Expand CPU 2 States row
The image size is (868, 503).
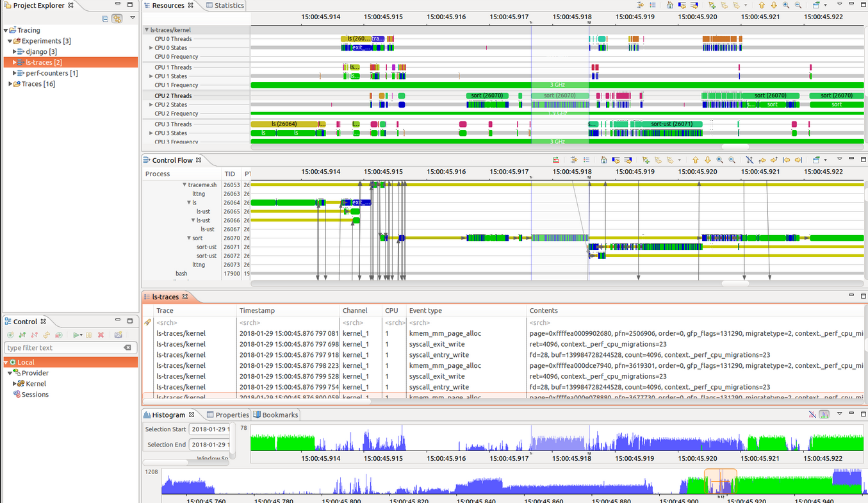(151, 104)
